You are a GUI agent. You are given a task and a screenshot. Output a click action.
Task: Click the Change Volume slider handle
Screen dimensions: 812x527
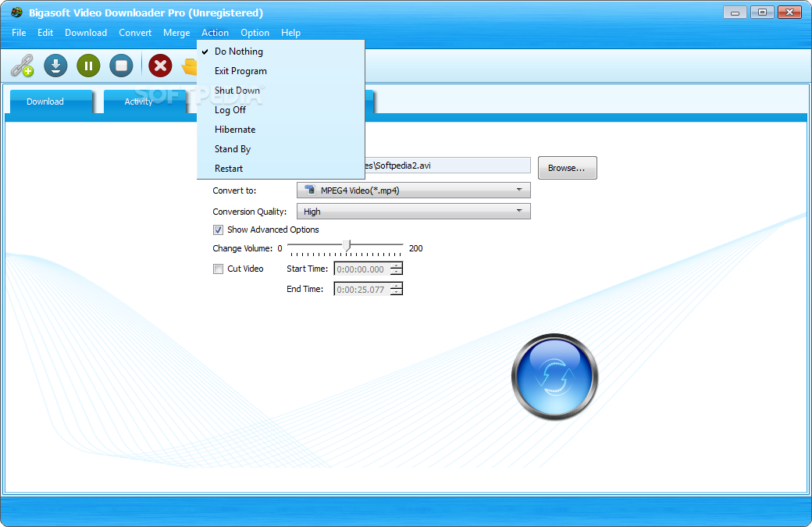(x=347, y=246)
